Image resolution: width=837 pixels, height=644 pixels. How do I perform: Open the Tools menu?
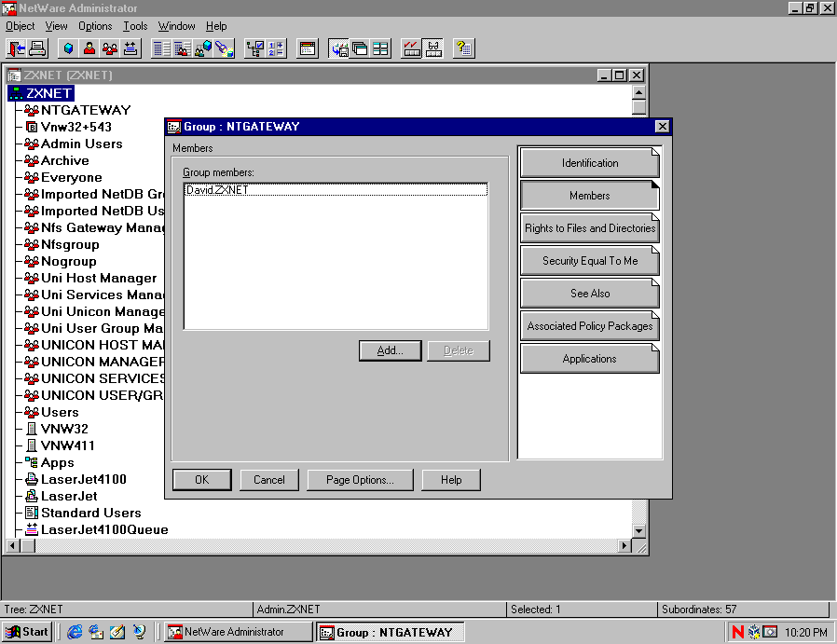point(135,26)
